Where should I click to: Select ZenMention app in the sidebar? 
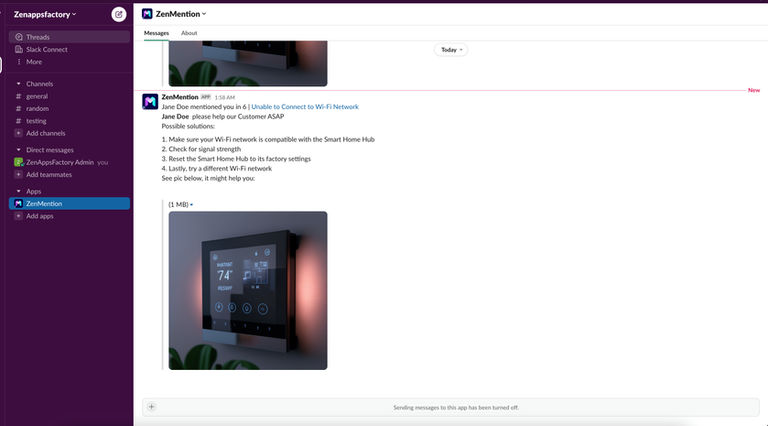(x=69, y=204)
